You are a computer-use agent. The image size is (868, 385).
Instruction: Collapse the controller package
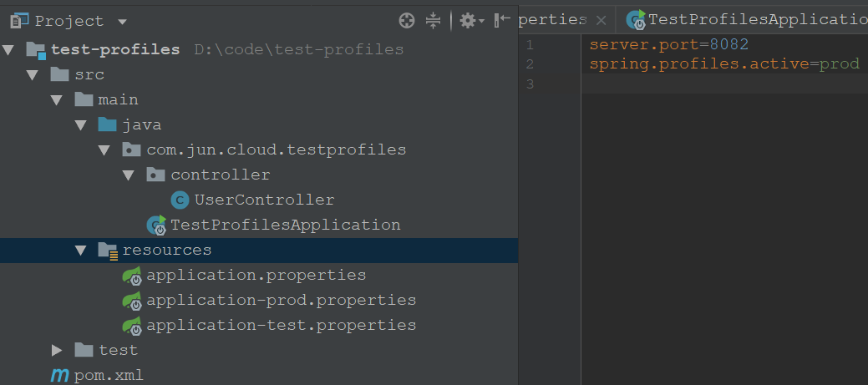tap(129, 175)
